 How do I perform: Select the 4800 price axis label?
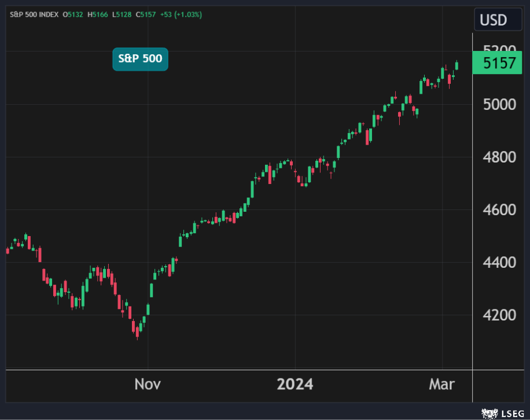click(499, 157)
